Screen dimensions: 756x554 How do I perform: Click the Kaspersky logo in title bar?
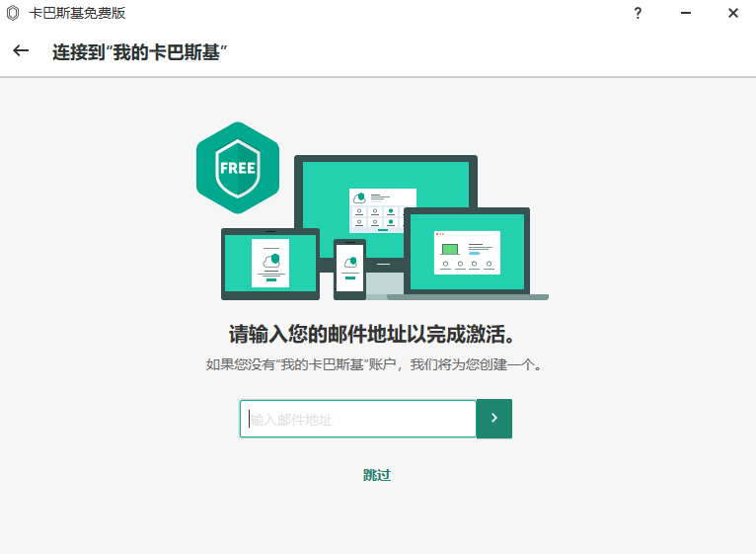[13, 13]
